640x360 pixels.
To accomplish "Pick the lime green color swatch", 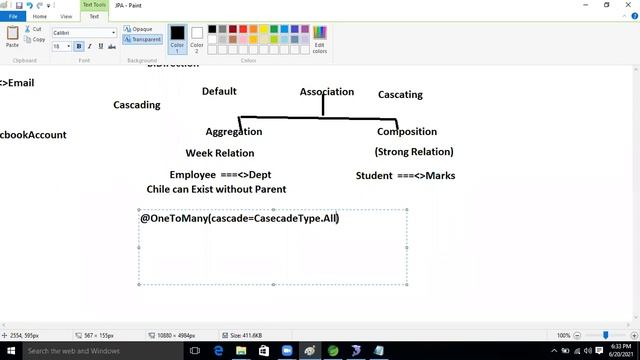I will click(x=274, y=39).
